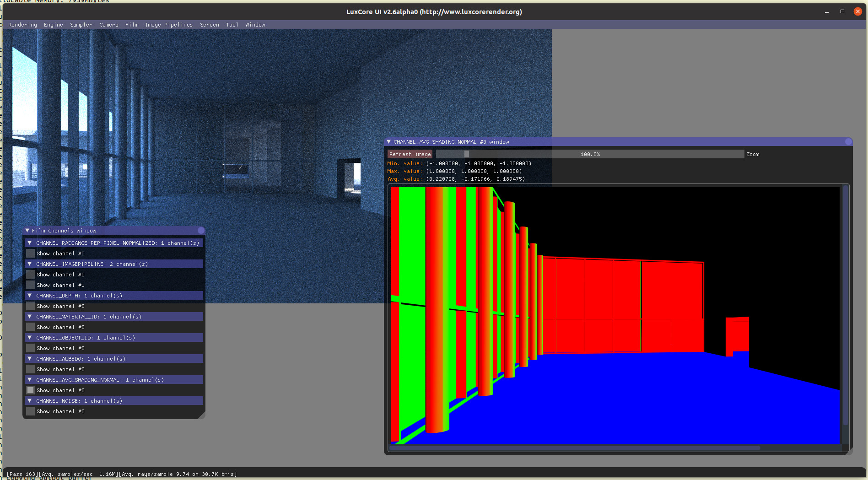Viewport: 868px width, 480px height.
Task: Check Show channel #1 under CHANNEL_IMAGEPIPELINE
Action: pyautogui.click(x=30, y=285)
